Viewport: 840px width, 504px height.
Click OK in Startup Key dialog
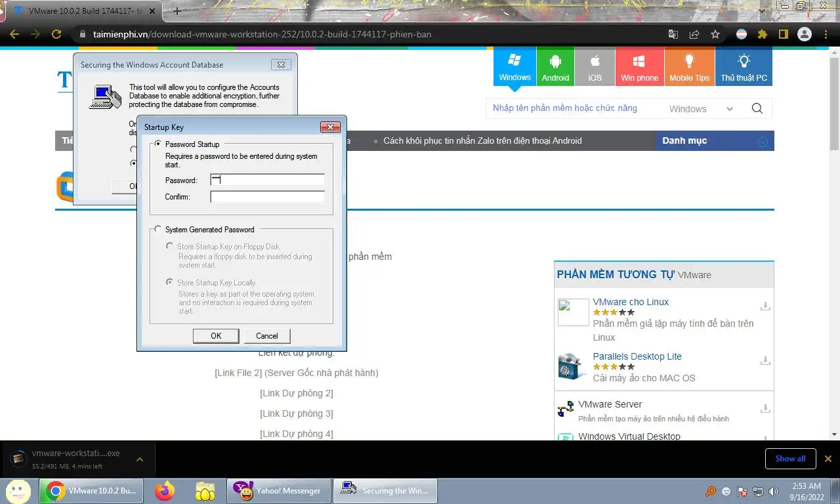pyautogui.click(x=216, y=335)
